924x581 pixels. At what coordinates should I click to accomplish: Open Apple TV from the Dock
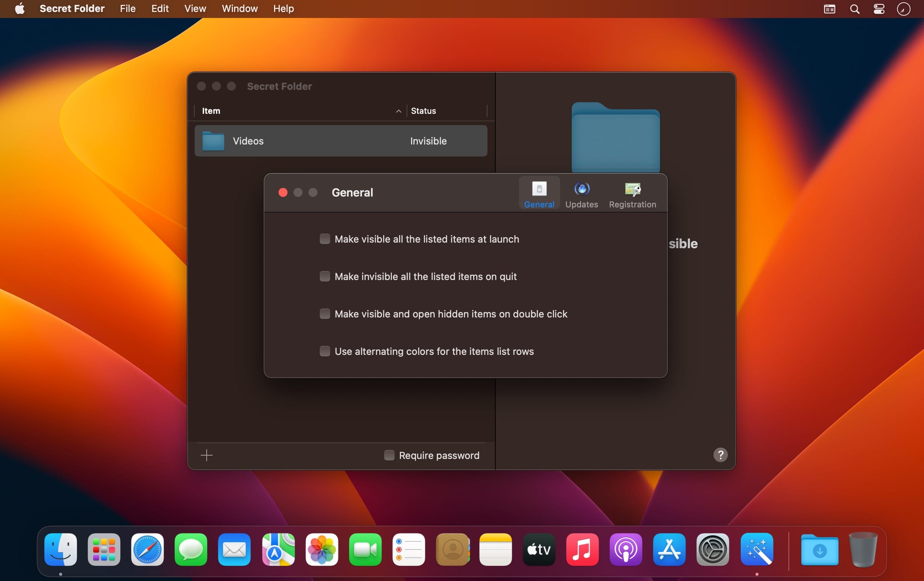539,550
